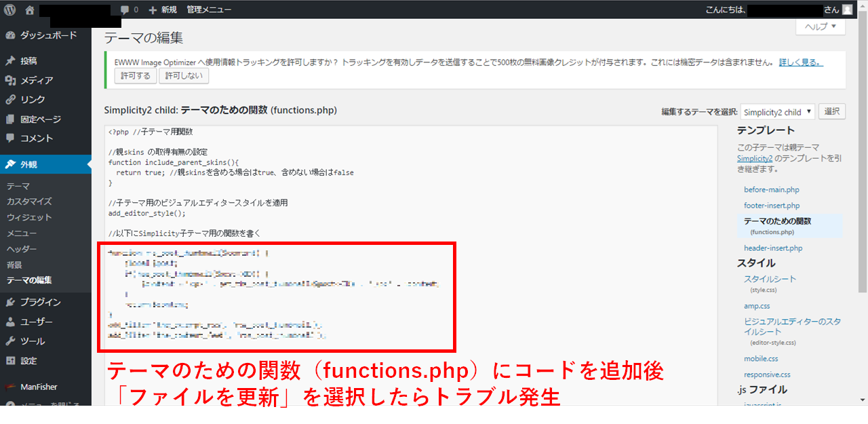Select the 外観 appearance menu
Screen dimensions: 868x424
pos(45,164)
